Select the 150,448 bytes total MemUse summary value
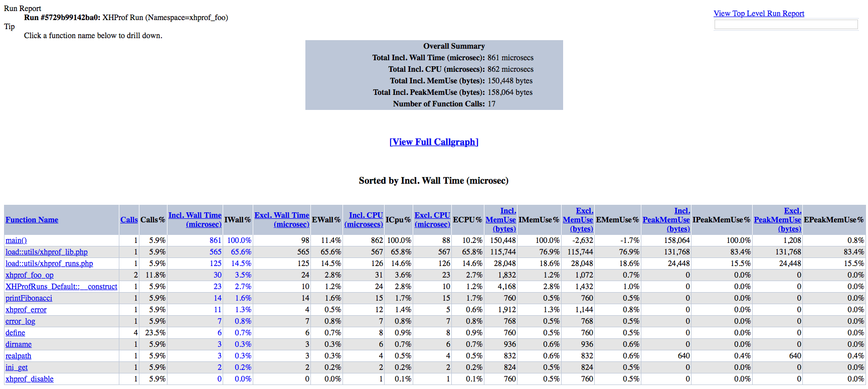 coord(510,81)
